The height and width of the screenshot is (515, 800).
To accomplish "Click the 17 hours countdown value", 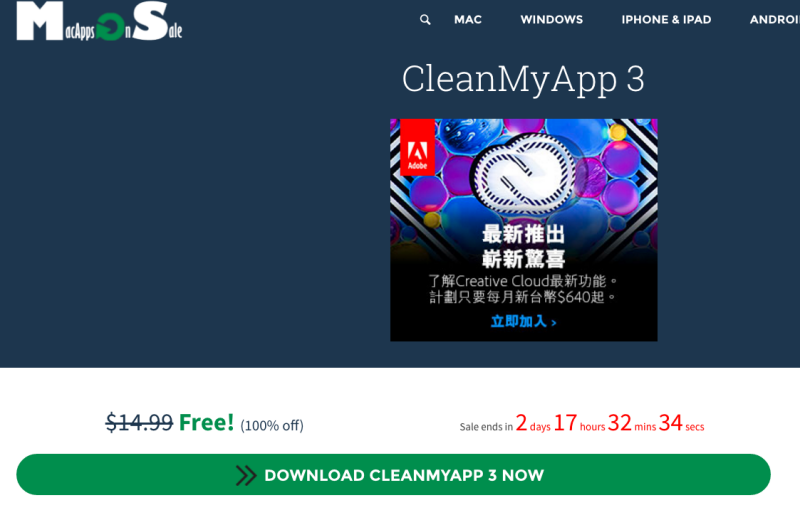I will (x=580, y=423).
